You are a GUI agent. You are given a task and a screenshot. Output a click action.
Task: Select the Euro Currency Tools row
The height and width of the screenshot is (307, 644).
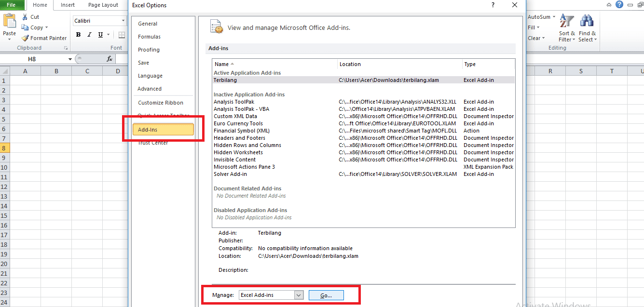coord(364,123)
